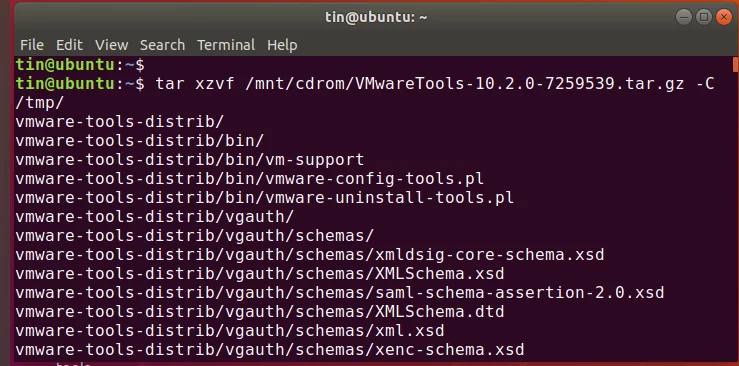Image resolution: width=739 pixels, height=366 pixels.
Task: Click the vmware-config-tools.pl line
Action: [249, 179]
